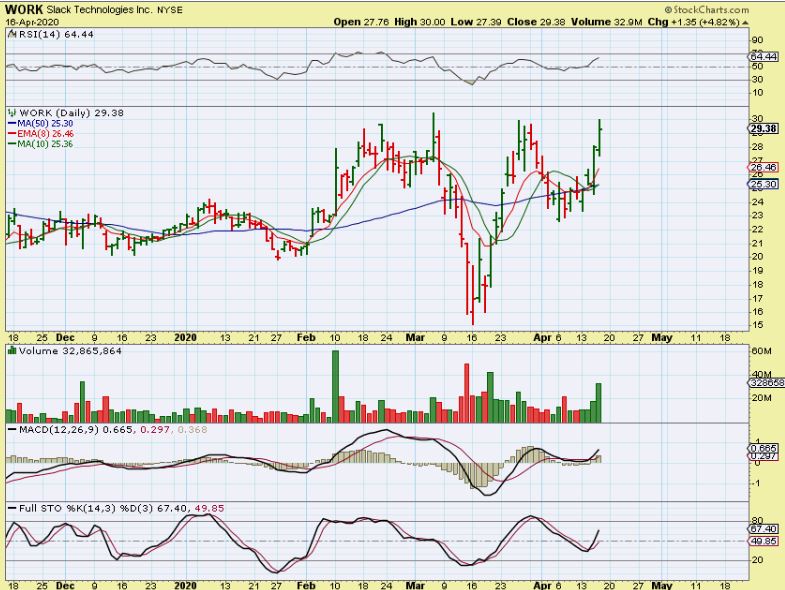
Task: Click the 'EMA(8) 26.46' legend entry
Action: 46,134
